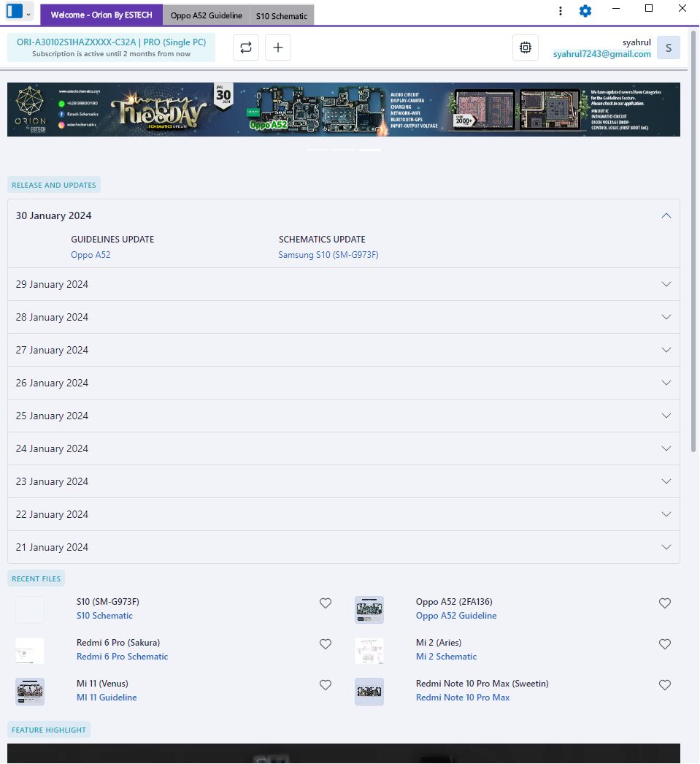Viewport: 700px width, 764px height.
Task: Expand the 25 January 2024 row
Action: click(x=344, y=416)
